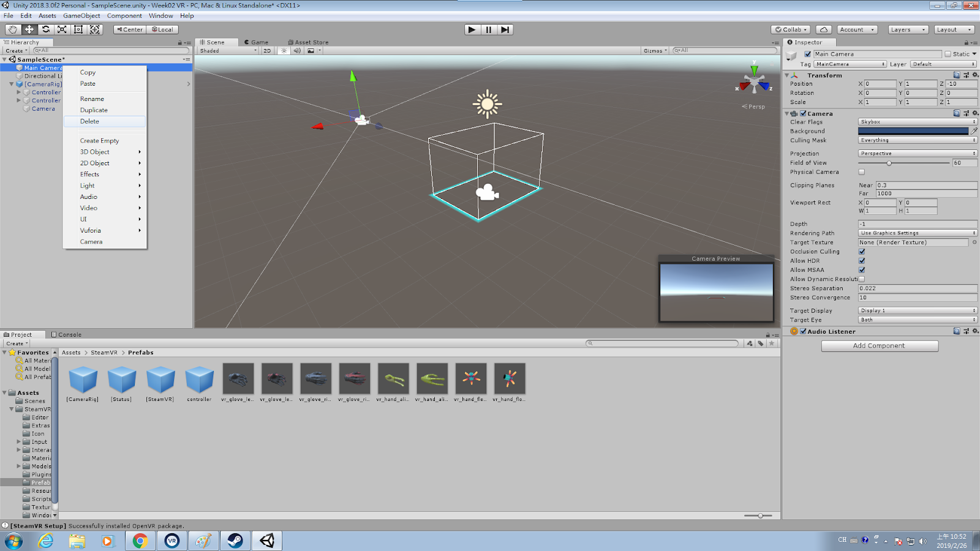Viewport: 980px width, 551px height.
Task: Click the orientation gizmo in Scene view
Action: (x=754, y=81)
